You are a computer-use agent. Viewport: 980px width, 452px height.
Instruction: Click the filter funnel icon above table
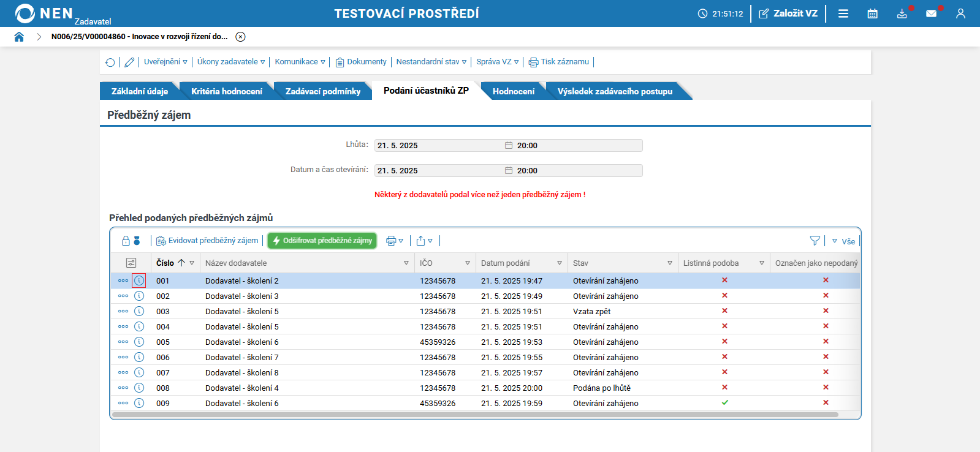point(815,241)
